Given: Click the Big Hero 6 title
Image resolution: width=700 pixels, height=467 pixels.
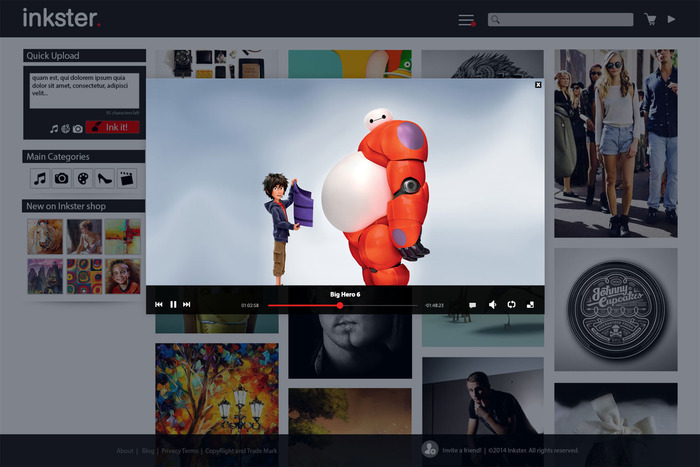Looking at the screenshot, I should click(345, 295).
